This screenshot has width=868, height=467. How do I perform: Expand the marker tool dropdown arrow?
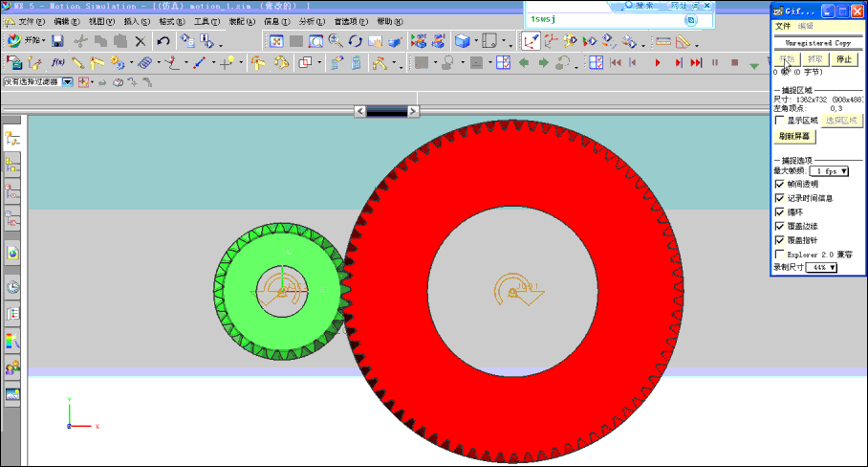pos(241,62)
